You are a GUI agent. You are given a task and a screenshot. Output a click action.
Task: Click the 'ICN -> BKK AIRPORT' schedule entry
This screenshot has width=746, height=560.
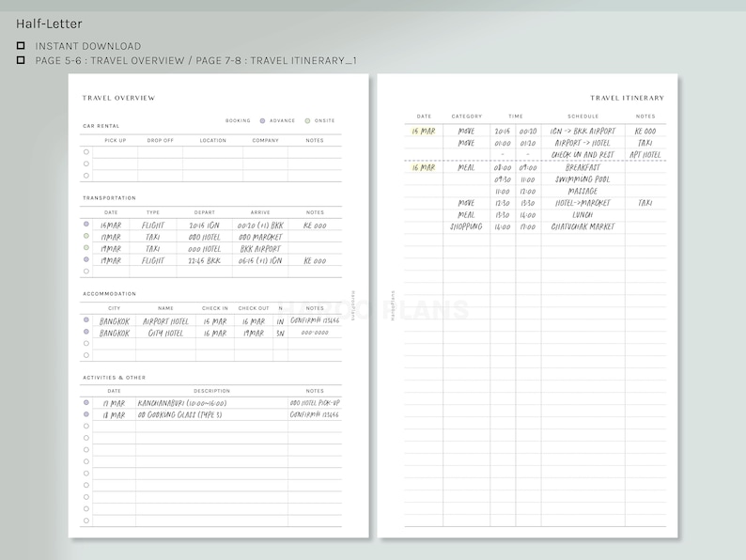pos(583,132)
